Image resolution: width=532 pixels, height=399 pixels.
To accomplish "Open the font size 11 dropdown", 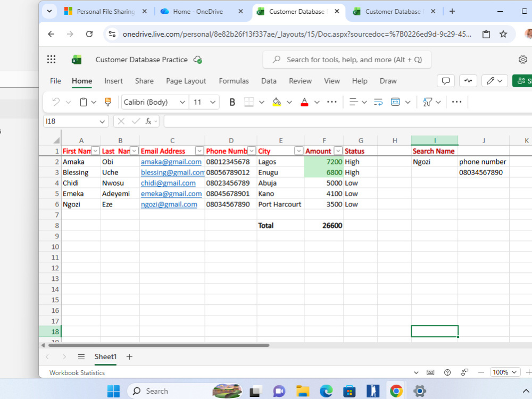I will (213, 102).
